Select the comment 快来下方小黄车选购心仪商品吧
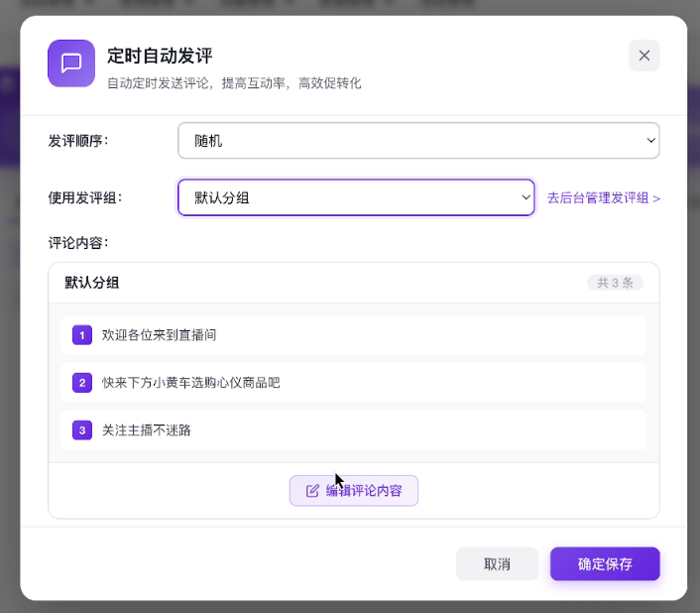Image resolution: width=700 pixels, height=613 pixels. click(x=191, y=383)
